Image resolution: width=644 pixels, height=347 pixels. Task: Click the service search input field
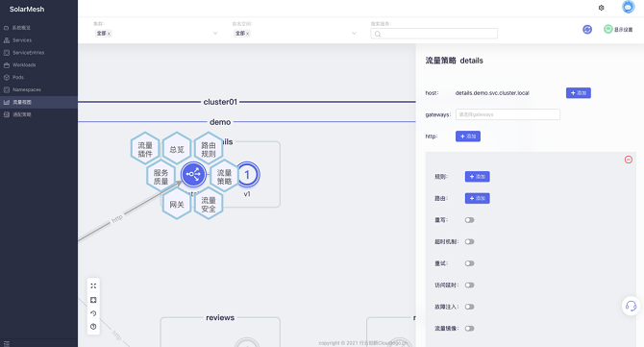[x=434, y=34]
